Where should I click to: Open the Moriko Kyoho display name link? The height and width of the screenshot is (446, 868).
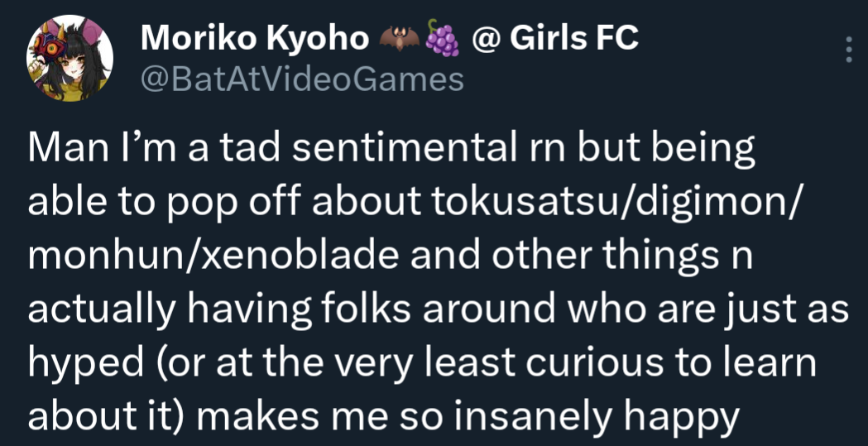pyautogui.click(x=254, y=37)
